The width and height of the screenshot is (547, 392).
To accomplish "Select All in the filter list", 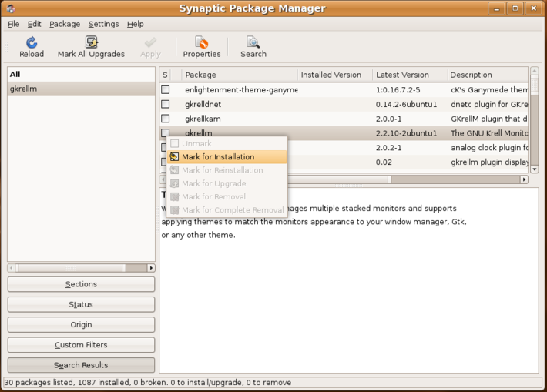I will click(x=81, y=74).
